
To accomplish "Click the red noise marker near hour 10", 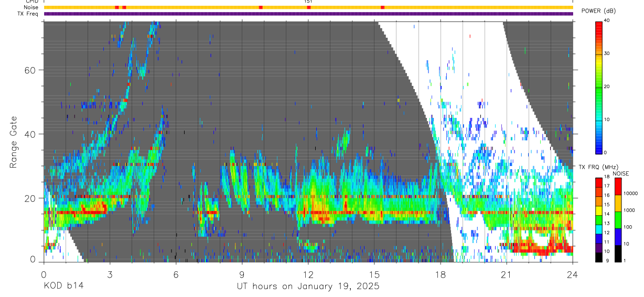I will [261, 7].
